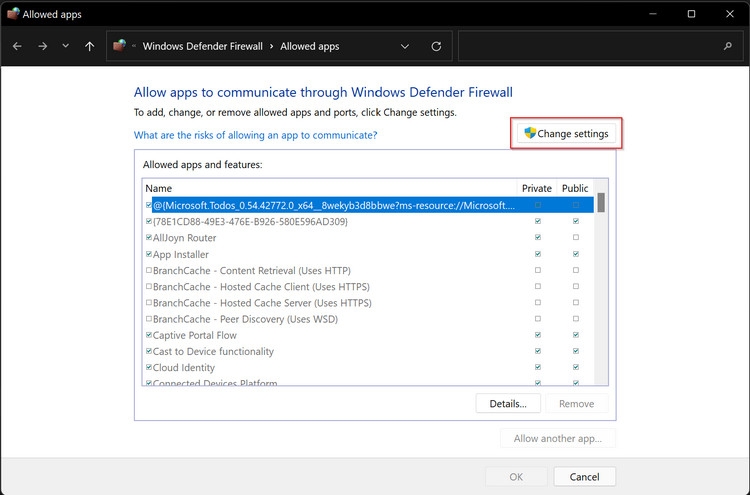Enable BranchCache - Peer Discovery checkbox
The width and height of the screenshot is (750, 495).
click(x=149, y=319)
